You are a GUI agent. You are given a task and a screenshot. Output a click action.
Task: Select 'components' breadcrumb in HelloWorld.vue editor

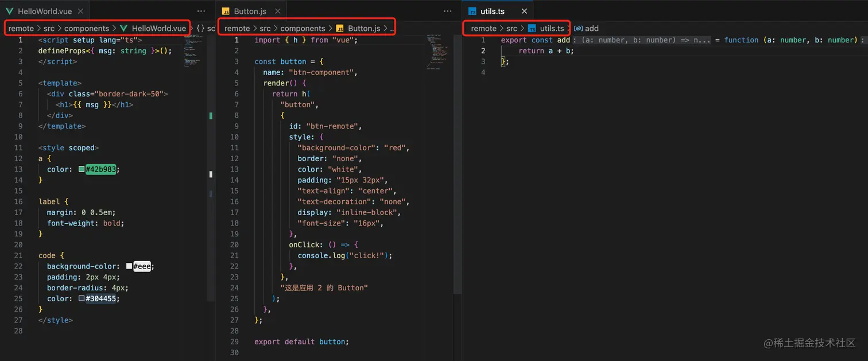(x=87, y=28)
